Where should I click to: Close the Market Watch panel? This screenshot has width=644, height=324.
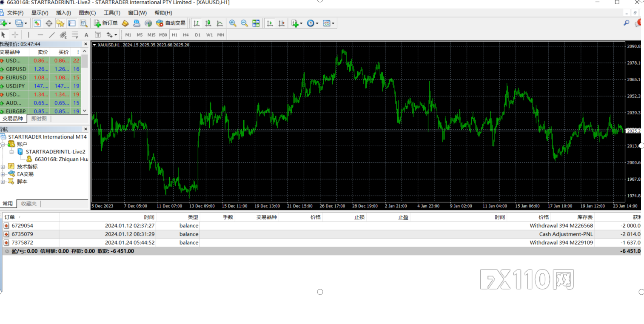coord(85,44)
